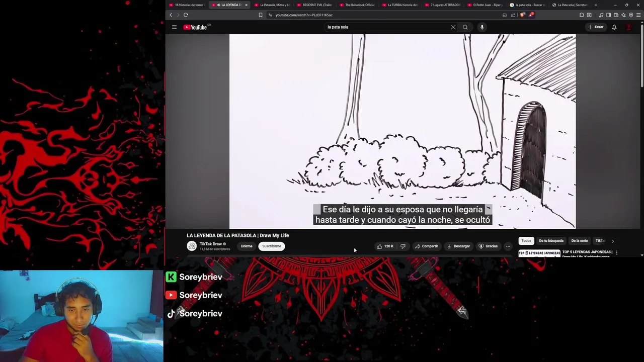The image size is (644, 362).
Task: Go back with the browser back arrow
Action: [x=171, y=15]
